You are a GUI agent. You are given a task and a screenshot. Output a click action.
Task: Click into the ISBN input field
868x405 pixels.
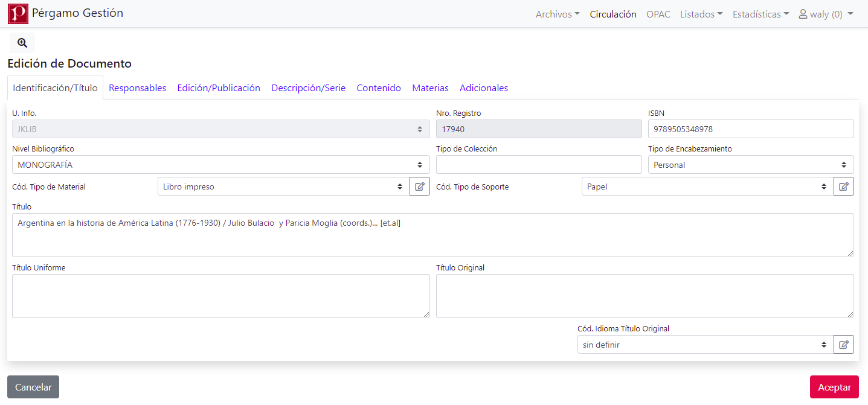pyautogui.click(x=750, y=129)
